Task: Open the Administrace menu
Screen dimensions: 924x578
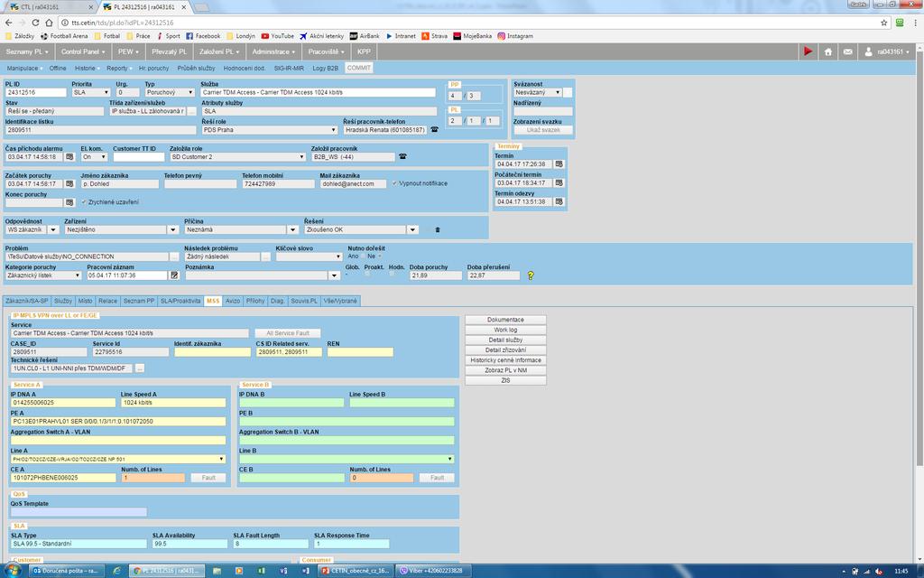Action: point(273,51)
